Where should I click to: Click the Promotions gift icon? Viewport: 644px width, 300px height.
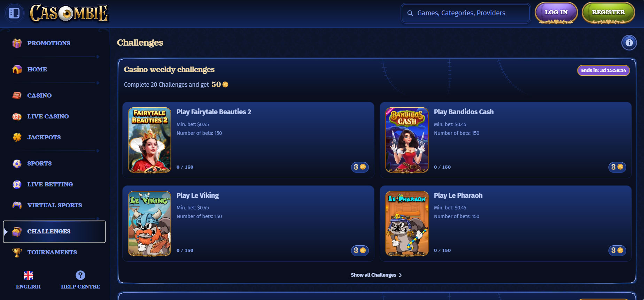pos(17,43)
